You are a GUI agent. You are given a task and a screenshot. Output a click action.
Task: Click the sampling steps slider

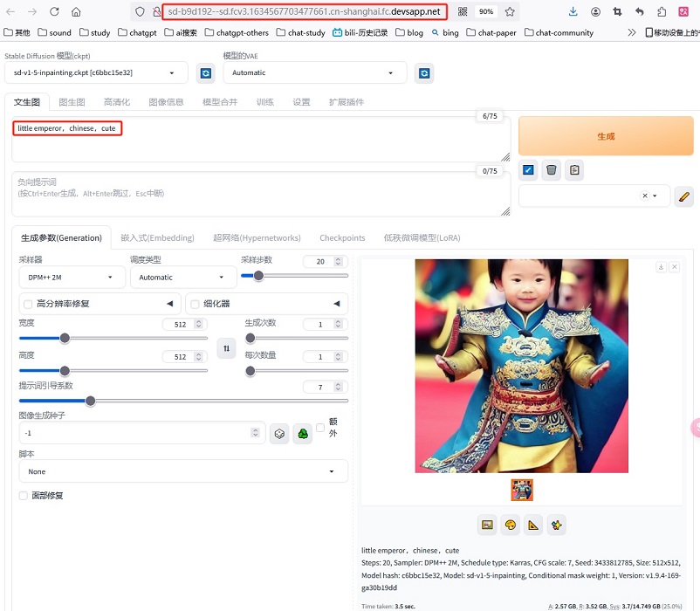[294, 276]
